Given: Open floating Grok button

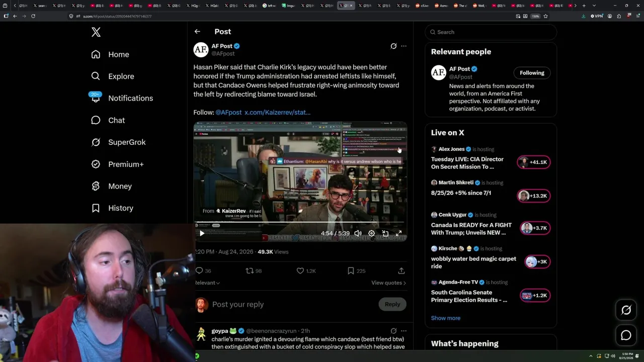Looking at the screenshot, I should 626,310.
